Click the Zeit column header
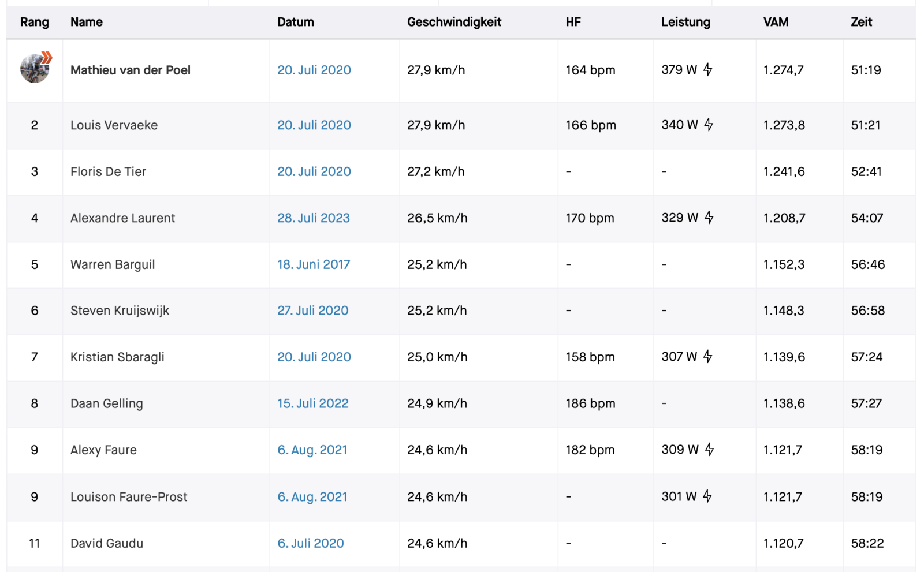The width and height of the screenshot is (924, 572). click(x=861, y=22)
